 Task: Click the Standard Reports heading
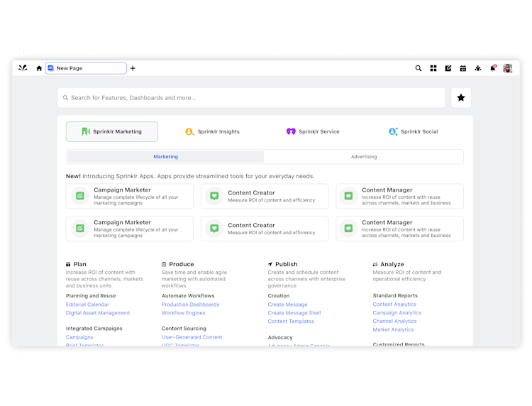(395, 296)
